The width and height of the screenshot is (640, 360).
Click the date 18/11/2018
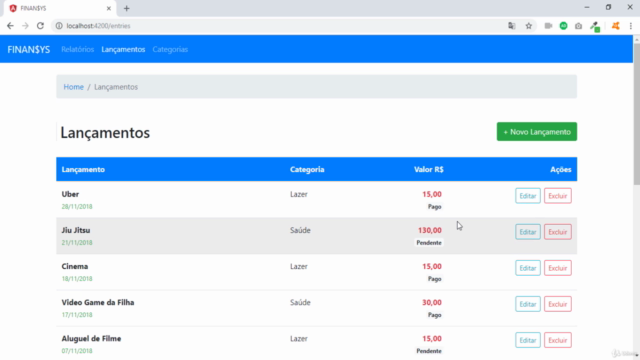point(77,279)
